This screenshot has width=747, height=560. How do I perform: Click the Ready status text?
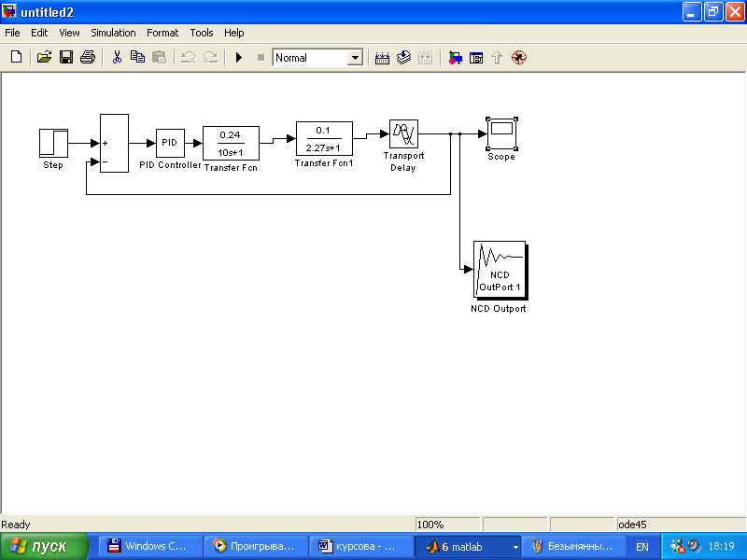[x=16, y=525]
